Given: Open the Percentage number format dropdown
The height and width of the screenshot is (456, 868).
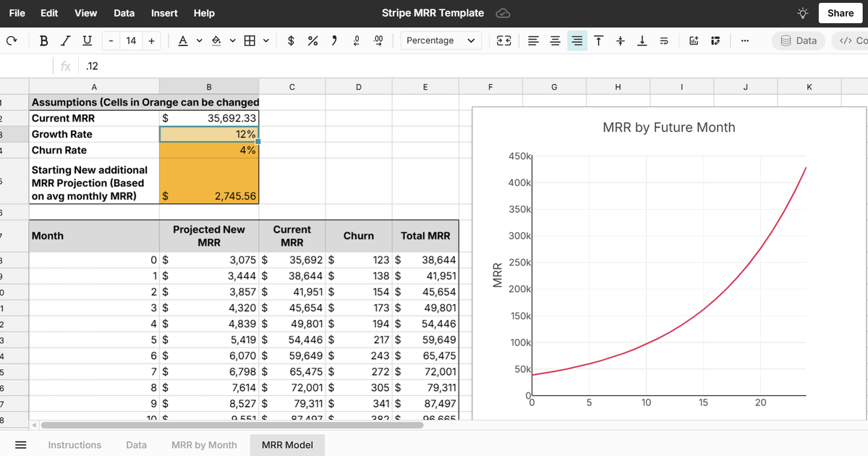Looking at the screenshot, I should click(x=441, y=41).
